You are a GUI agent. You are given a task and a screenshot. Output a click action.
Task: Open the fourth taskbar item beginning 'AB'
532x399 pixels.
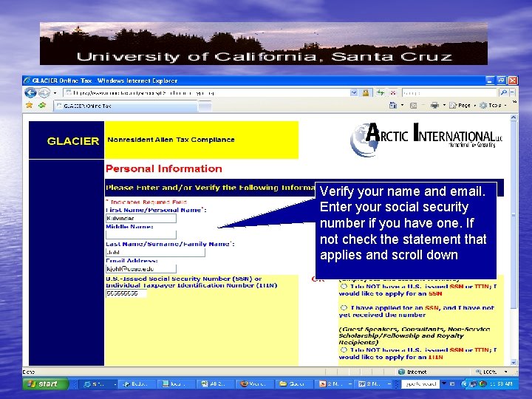(216, 384)
